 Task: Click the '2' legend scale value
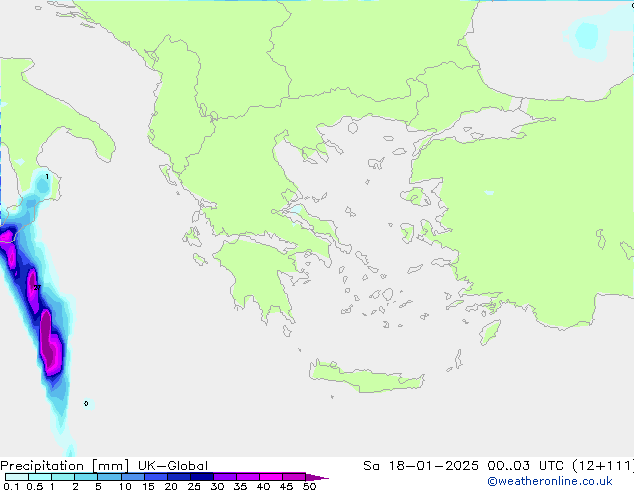[75, 486]
